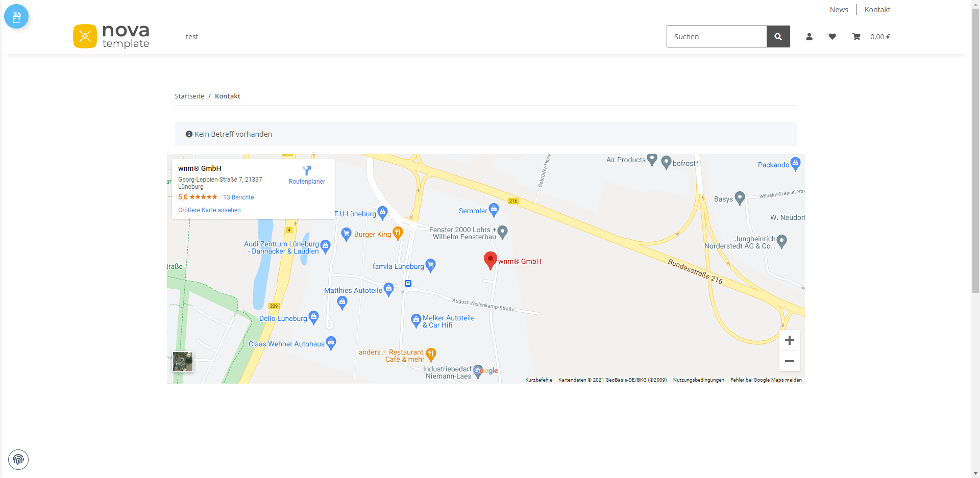Click the Fenster 2000 Lohrs location pin
Viewport: 980px width, 478px height.
(x=503, y=232)
